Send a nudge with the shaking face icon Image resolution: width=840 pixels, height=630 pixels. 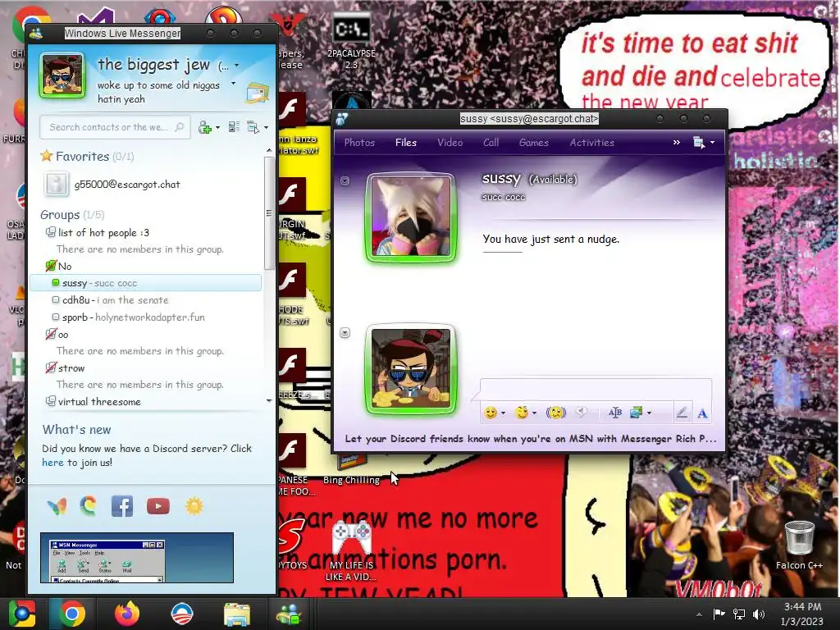pyautogui.click(x=556, y=413)
